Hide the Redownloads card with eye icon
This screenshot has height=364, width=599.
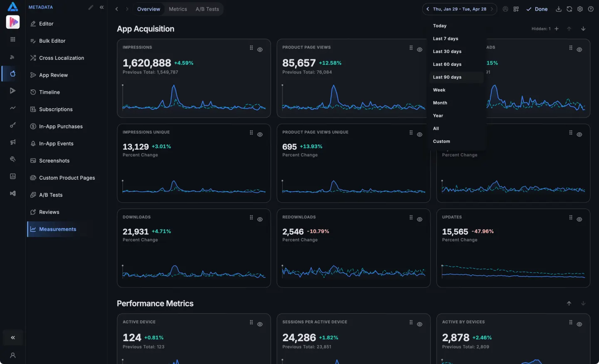point(420,219)
